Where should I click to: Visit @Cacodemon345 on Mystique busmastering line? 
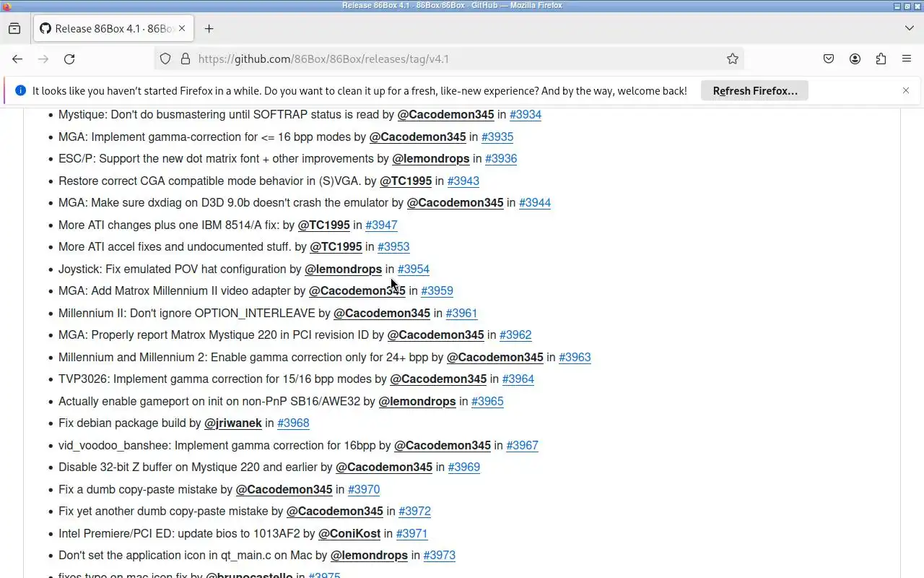coord(445,115)
